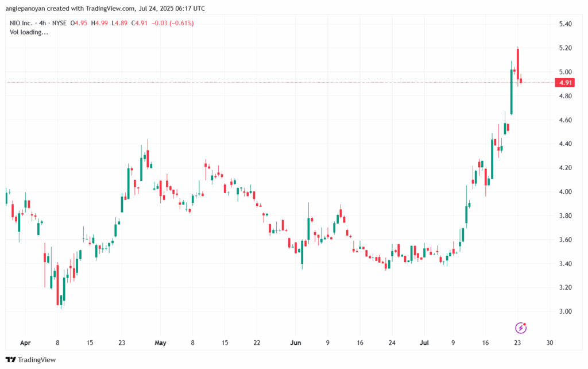Click the 24 date label on time axis
The height and width of the screenshot is (369, 588).
point(392,343)
